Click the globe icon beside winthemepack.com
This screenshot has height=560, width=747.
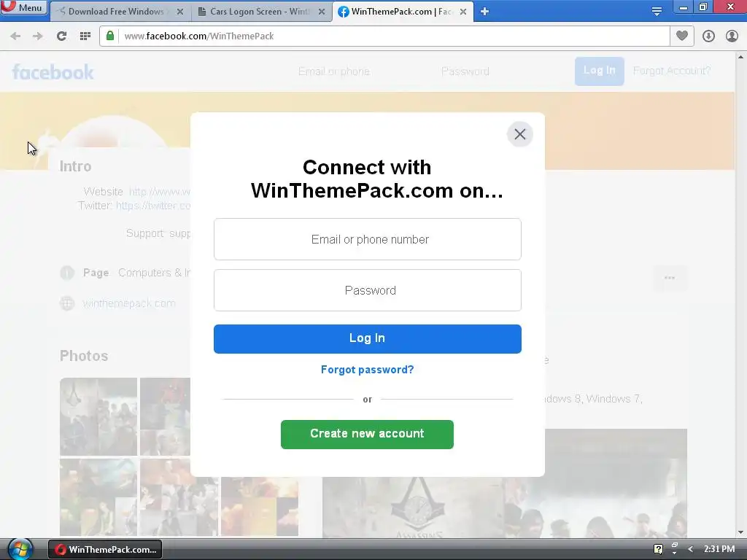[x=67, y=303]
